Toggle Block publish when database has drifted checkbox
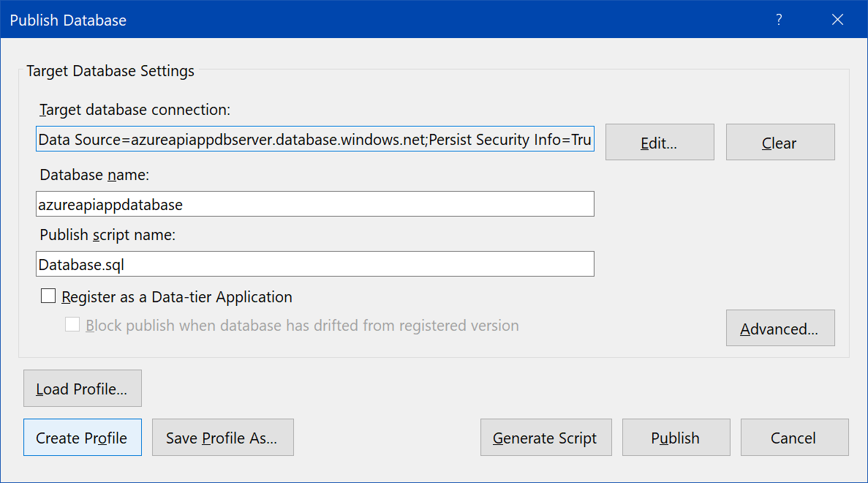The image size is (868, 483). point(72,325)
